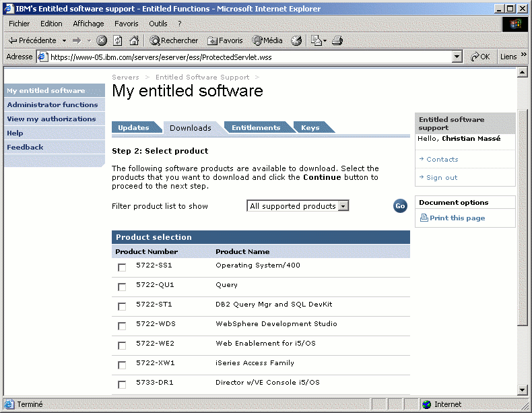
Task: Open the ? help menu
Action: [x=180, y=24]
